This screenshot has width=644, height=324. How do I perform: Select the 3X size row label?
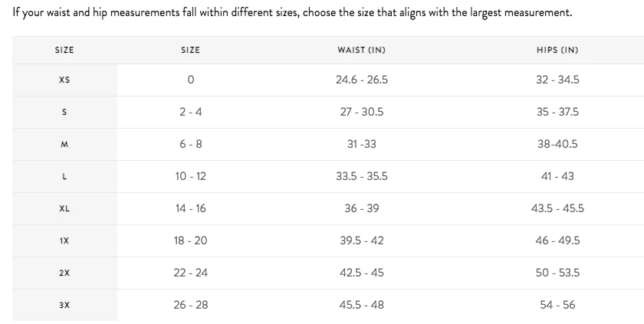(x=64, y=305)
